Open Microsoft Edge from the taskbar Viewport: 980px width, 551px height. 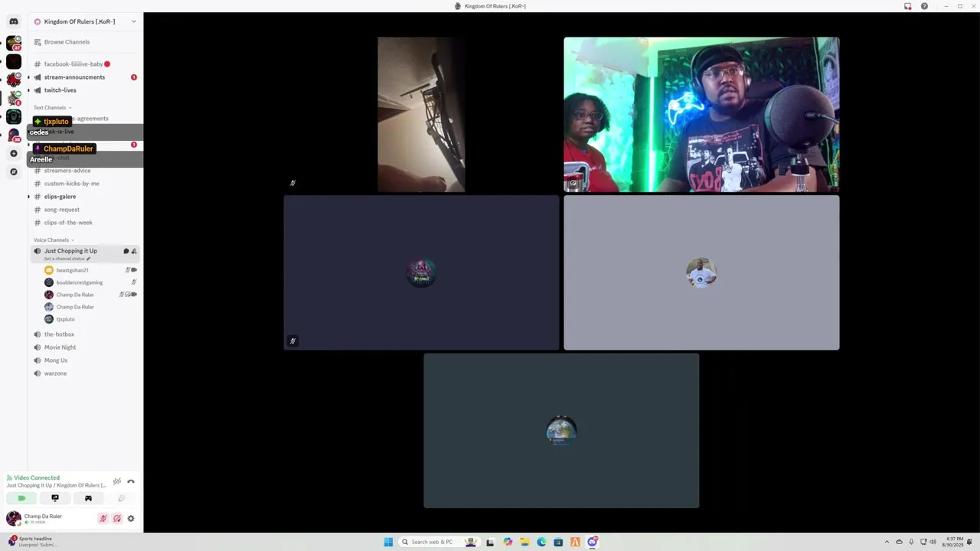tap(541, 542)
